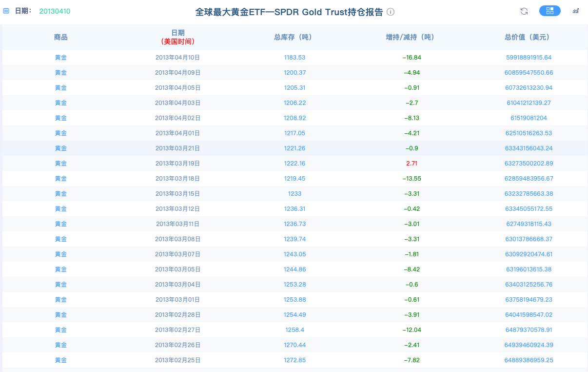Click the total value 63403125256.76
Viewport: 588px width, 372px height.
[x=529, y=285]
